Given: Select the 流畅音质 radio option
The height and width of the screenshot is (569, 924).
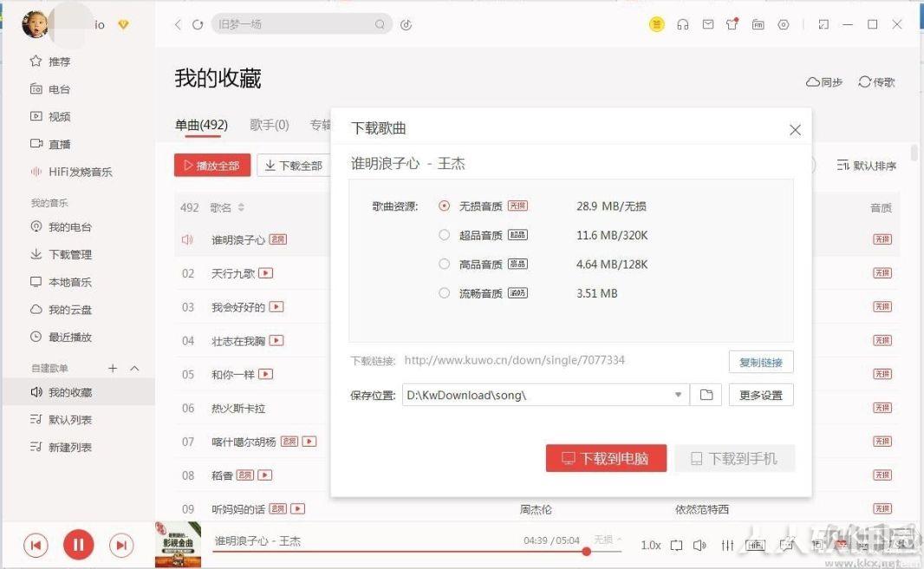Looking at the screenshot, I should (x=445, y=292).
